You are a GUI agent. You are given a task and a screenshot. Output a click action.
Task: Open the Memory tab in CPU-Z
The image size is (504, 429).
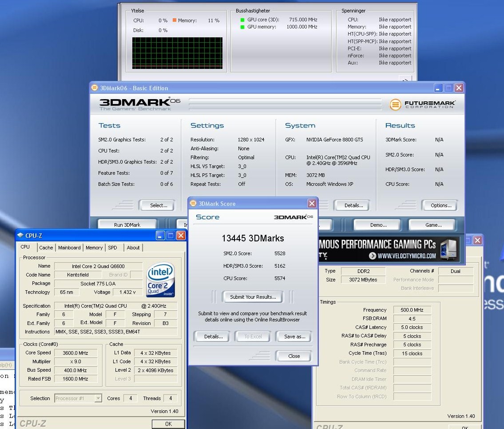[94, 248]
